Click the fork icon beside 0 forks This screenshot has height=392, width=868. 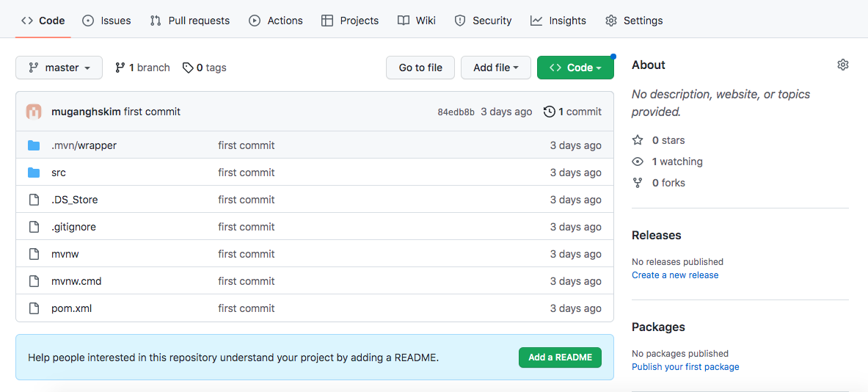pos(638,183)
